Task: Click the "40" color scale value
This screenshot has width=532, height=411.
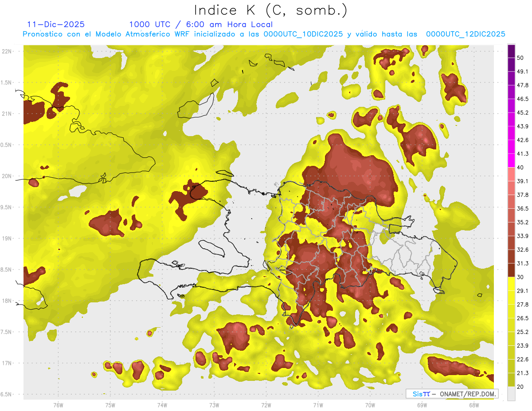Action: [x=520, y=167]
